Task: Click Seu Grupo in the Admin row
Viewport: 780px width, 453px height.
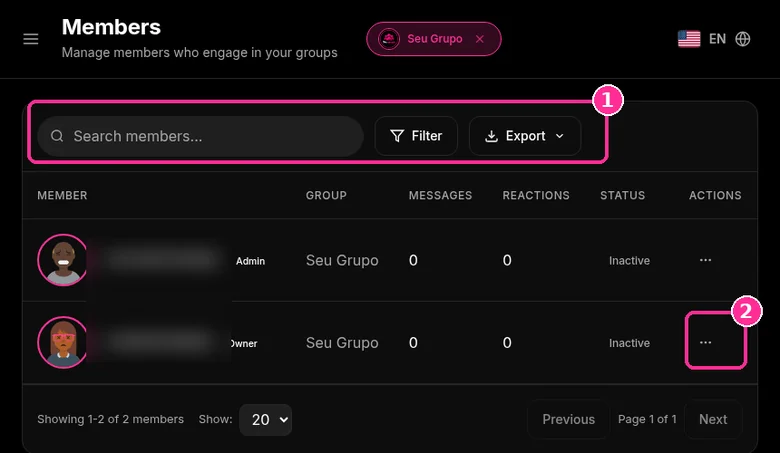Action: (x=342, y=260)
